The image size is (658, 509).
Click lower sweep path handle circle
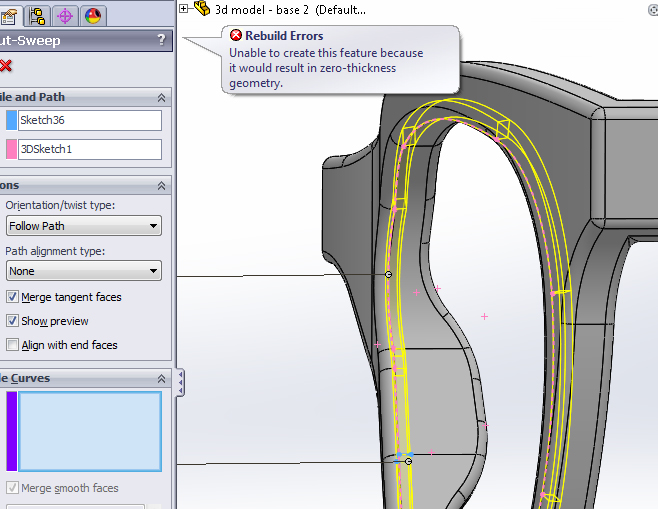[408, 461]
